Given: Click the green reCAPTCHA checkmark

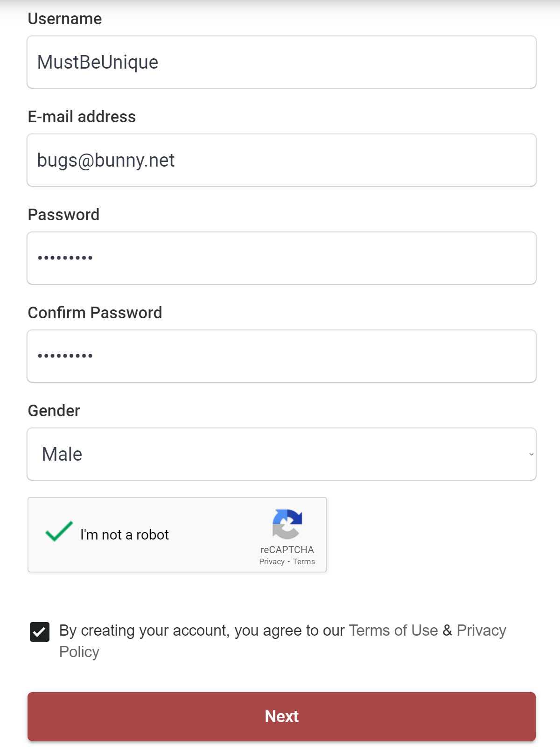Looking at the screenshot, I should click(x=59, y=531).
